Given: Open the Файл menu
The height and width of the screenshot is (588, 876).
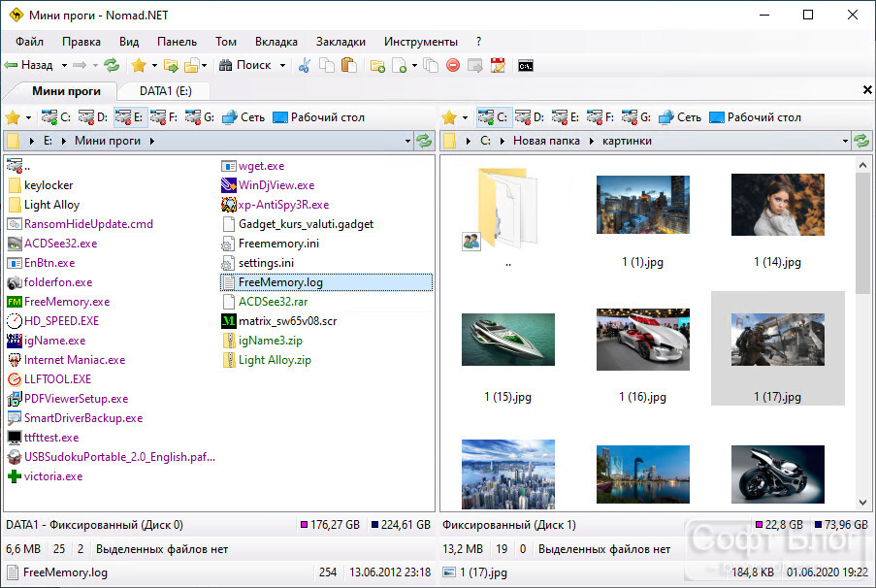Looking at the screenshot, I should [30, 42].
